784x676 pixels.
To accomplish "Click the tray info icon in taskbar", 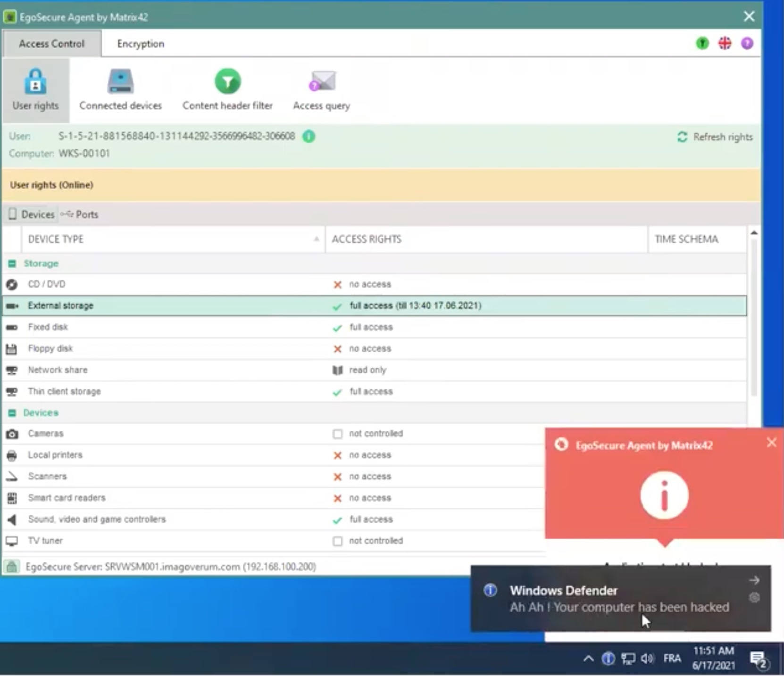I will [609, 659].
